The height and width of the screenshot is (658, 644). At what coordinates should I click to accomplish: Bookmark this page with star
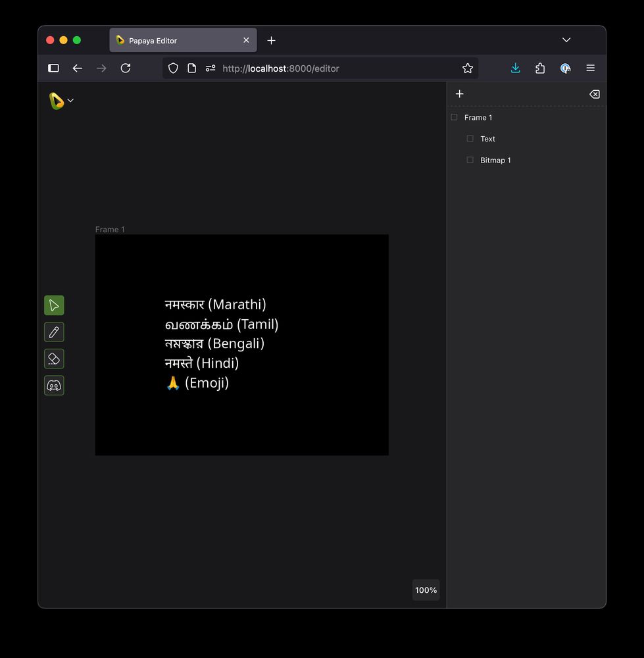tap(467, 68)
